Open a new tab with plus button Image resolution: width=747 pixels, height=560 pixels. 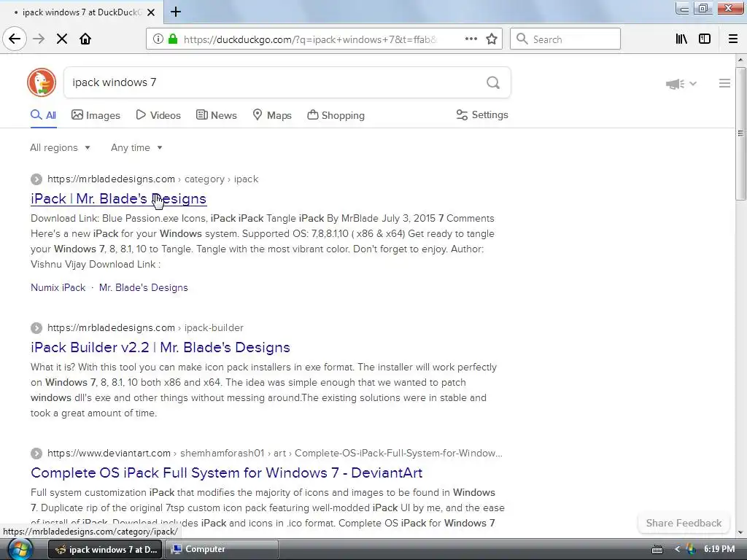tap(176, 12)
